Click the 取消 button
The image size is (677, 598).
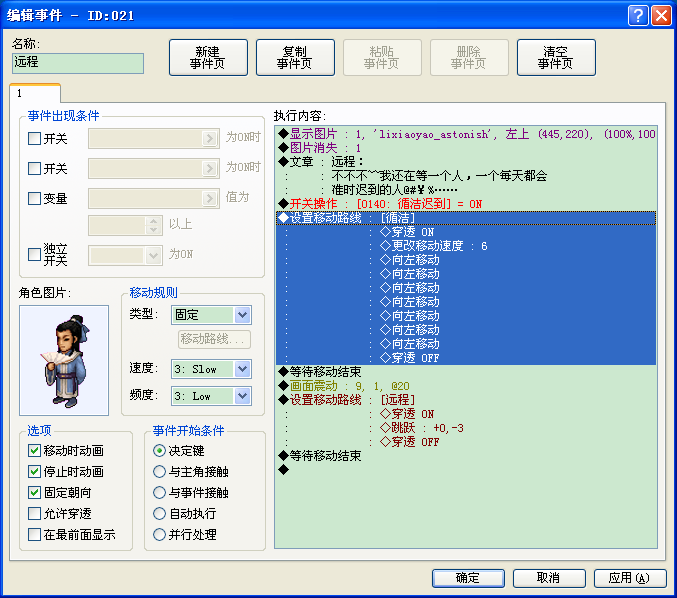(x=549, y=578)
